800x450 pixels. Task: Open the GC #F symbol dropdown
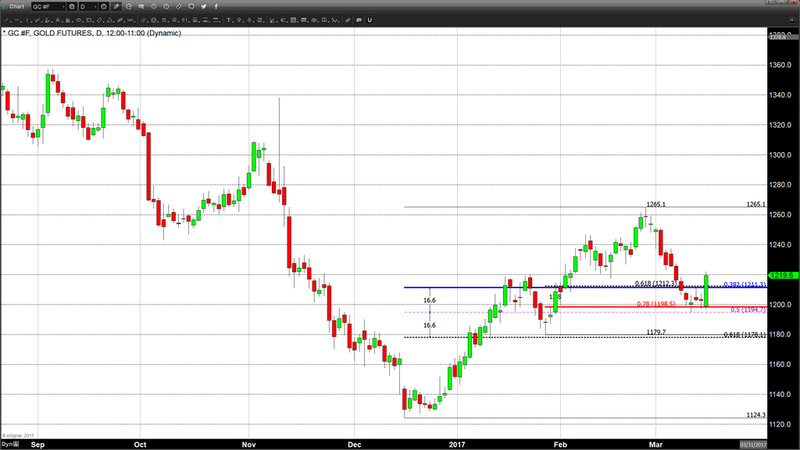[x=63, y=7]
